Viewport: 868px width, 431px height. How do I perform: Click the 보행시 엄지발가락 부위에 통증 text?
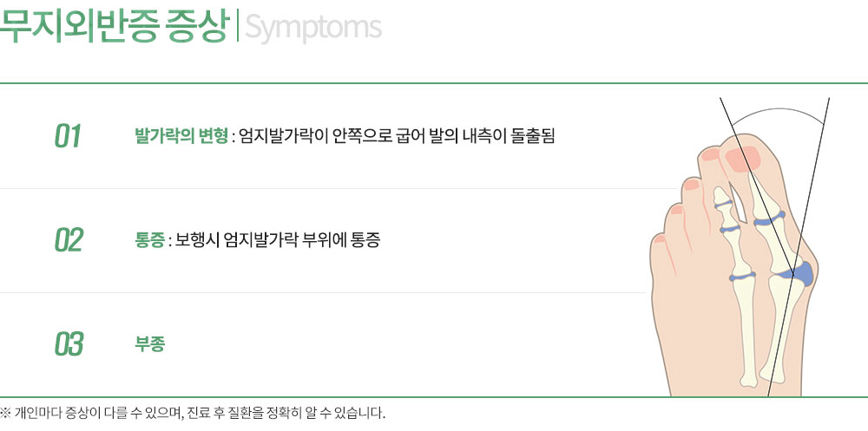(x=278, y=240)
